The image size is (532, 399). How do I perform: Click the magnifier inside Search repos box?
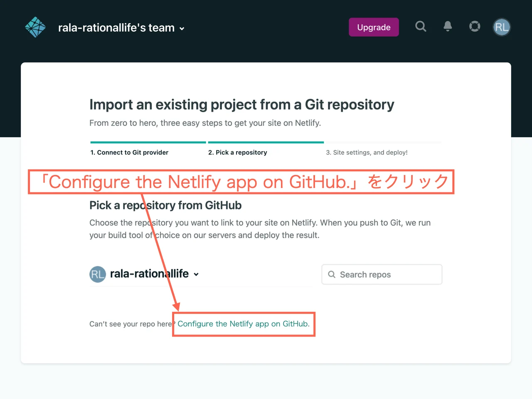[331, 274]
